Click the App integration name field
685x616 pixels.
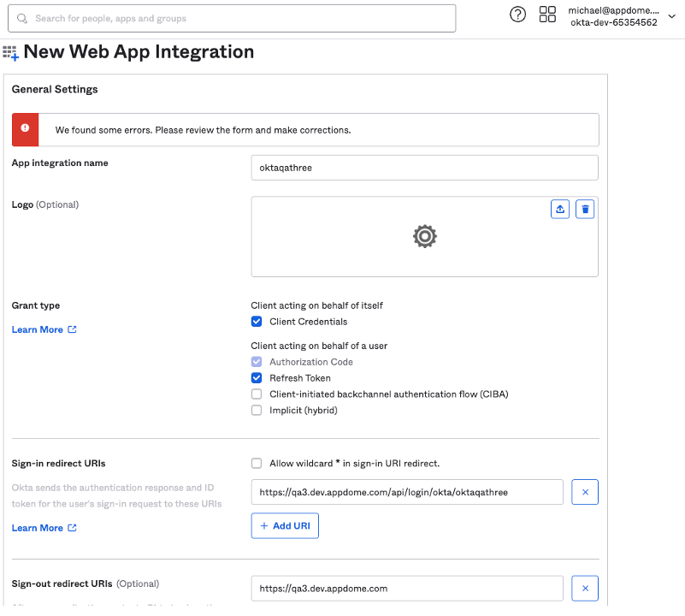pyautogui.click(x=424, y=167)
